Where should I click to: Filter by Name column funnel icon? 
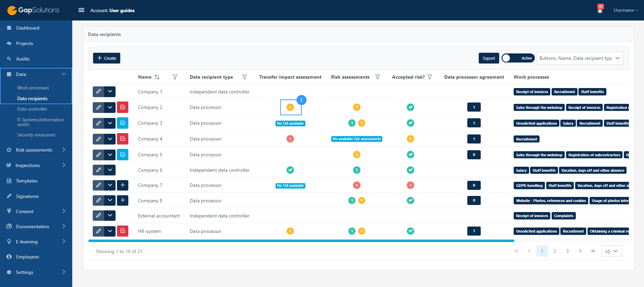[x=175, y=77]
